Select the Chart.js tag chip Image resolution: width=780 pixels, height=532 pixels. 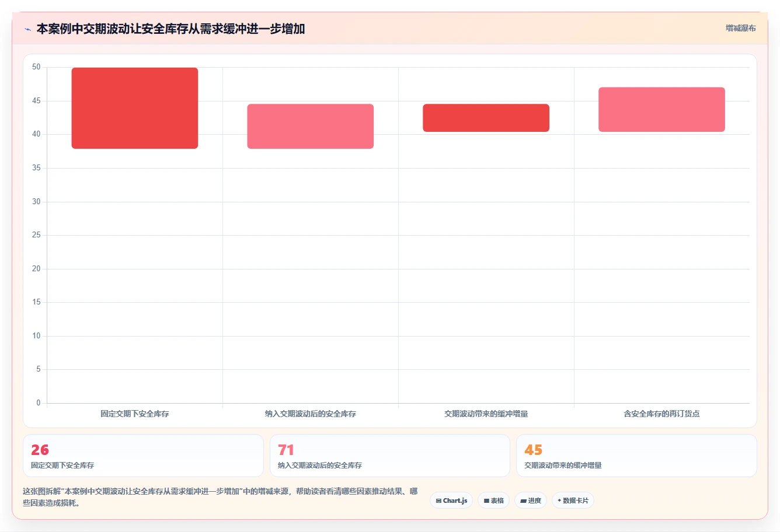tap(451, 501)
